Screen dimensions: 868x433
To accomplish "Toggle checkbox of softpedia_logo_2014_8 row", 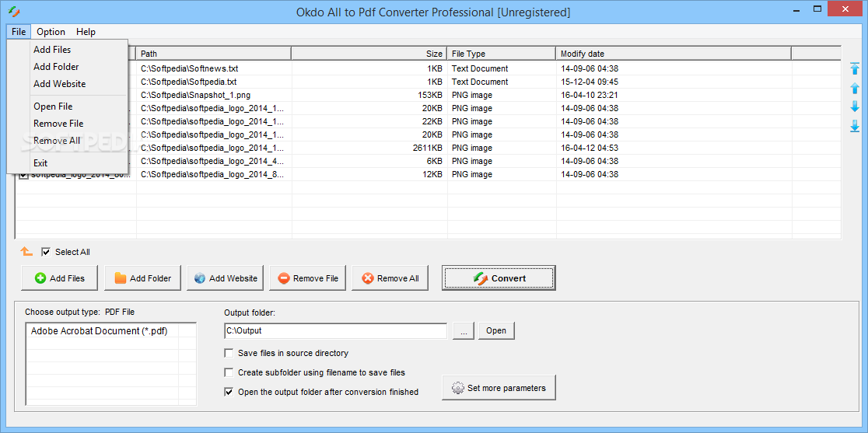I will point(23,176).
